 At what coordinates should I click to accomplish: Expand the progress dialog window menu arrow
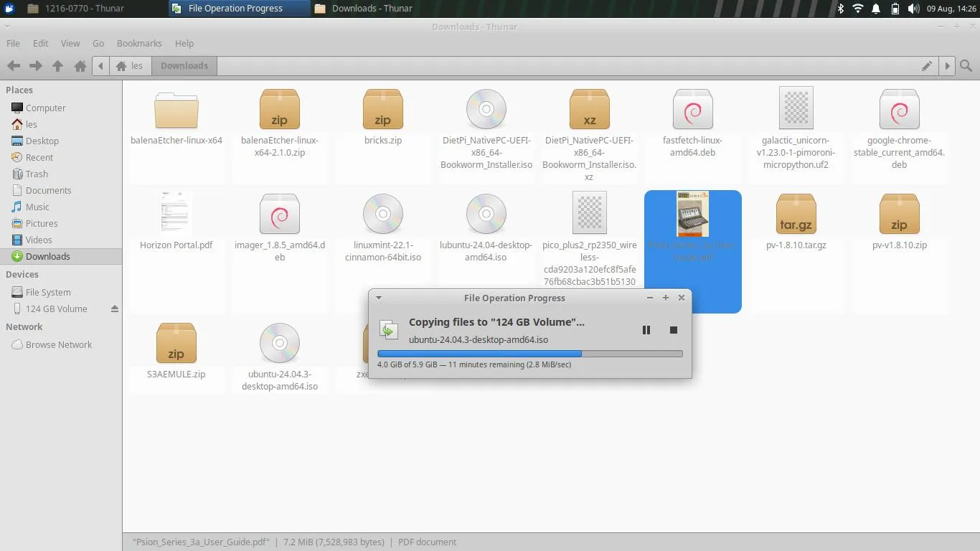(379, 298)
